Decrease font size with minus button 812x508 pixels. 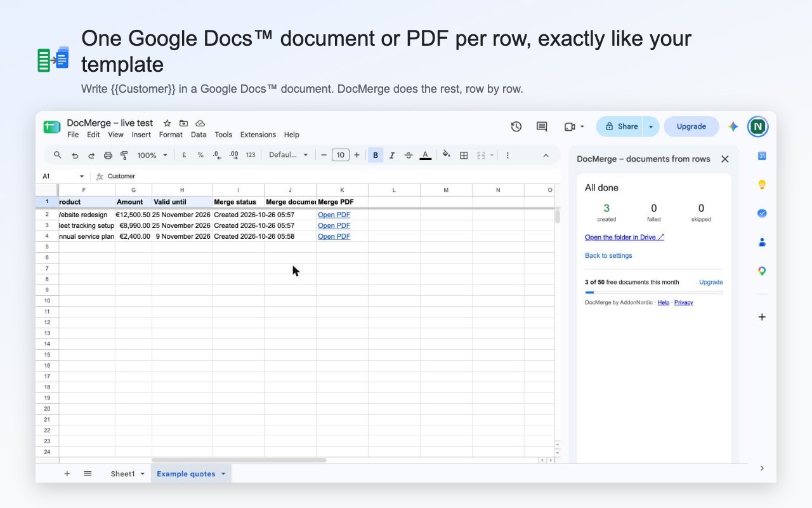pyautogui.click(x=324, y=155)
